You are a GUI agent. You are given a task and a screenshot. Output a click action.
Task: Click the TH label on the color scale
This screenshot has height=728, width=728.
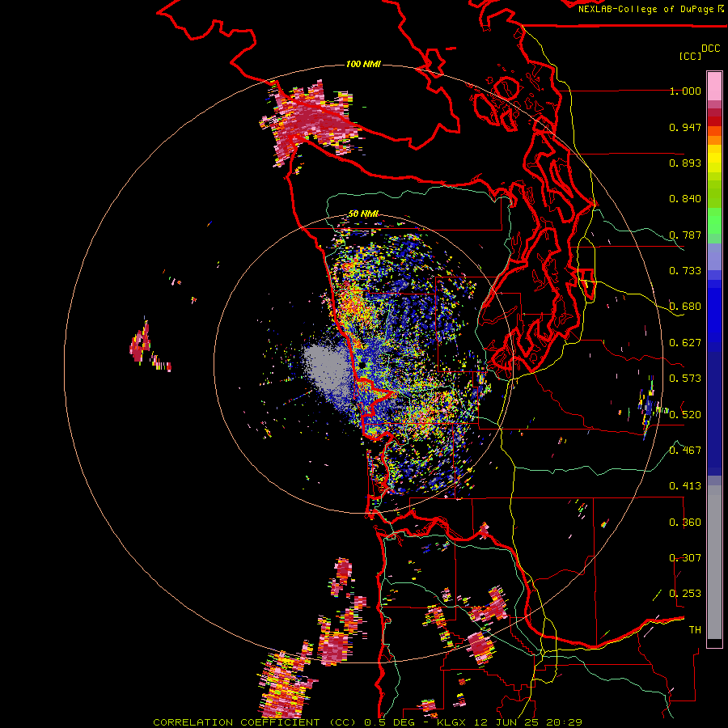coord(695,630)
